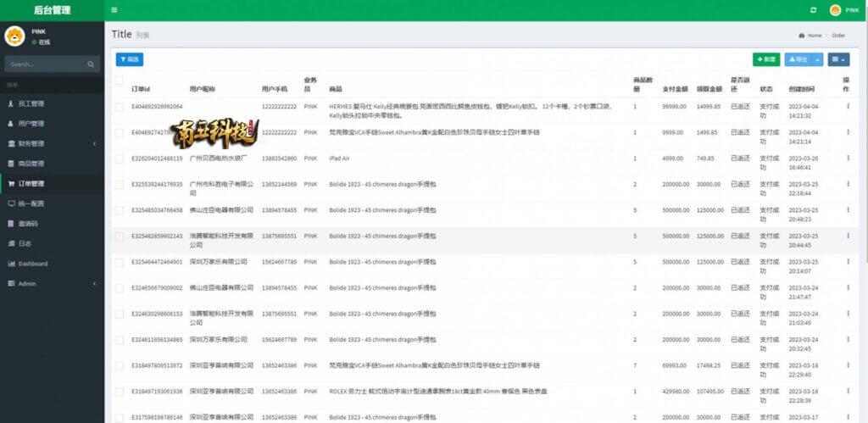Open row actions for the iPad Air order
The width and height of the screenshot is (868, 423).
pos(848,159)
